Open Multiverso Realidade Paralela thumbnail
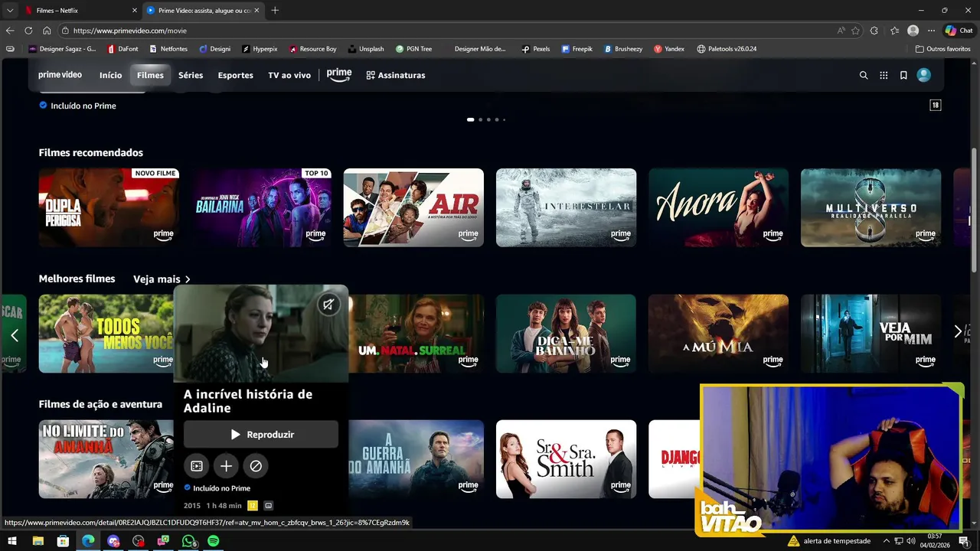Image resolution: width=980 pixels, height=551 pixels. click(871, 207)
